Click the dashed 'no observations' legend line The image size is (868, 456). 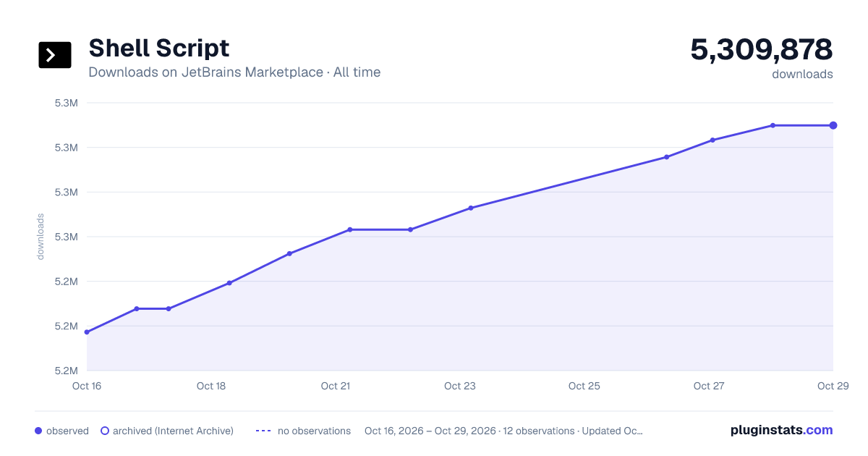click(263, 431)
